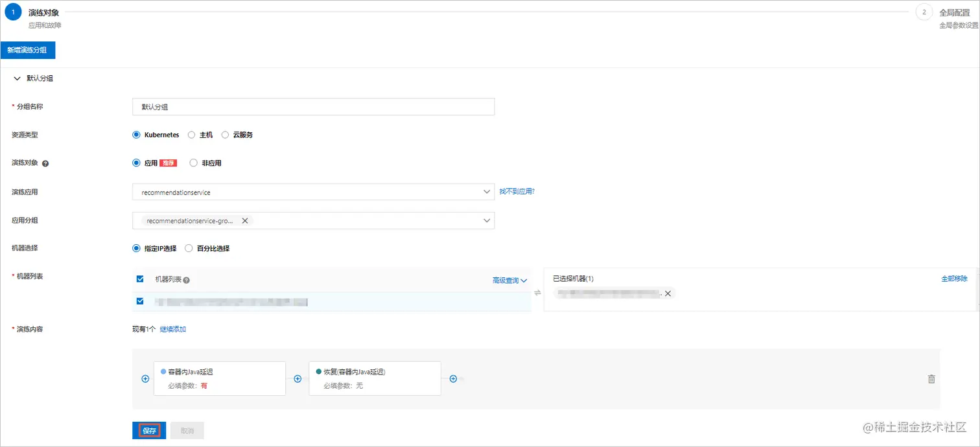Click the trash icon to delete drill content

point(931,379)
